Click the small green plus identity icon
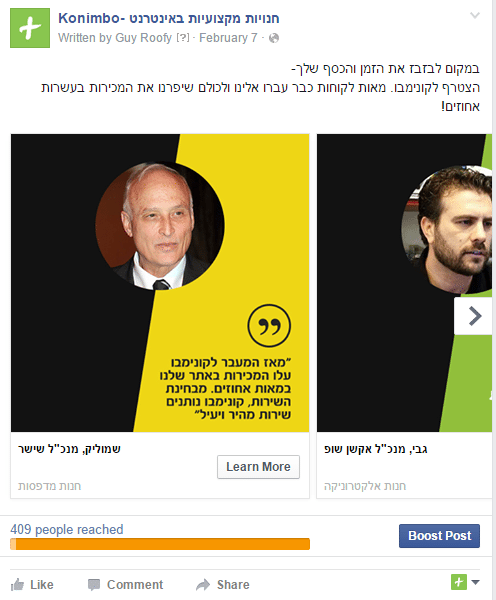This screenshot has width=496, height=600. pyautogui.click(x=459, y=582)
